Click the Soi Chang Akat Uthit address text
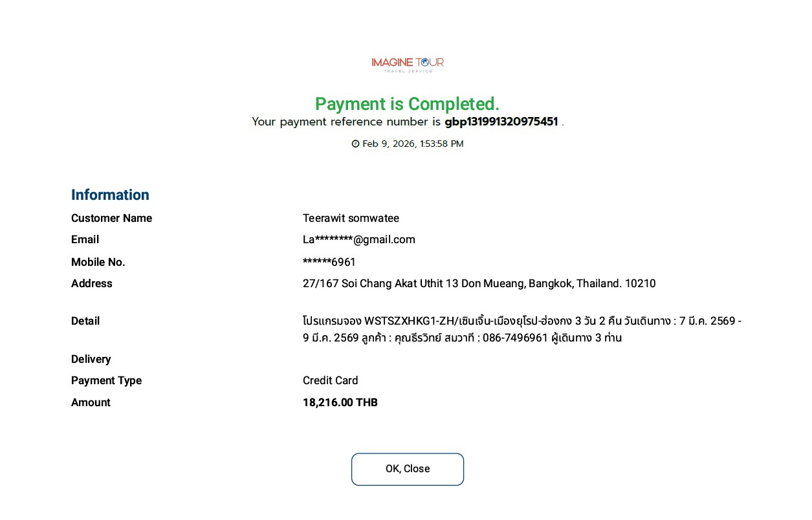 pos(479,283)
